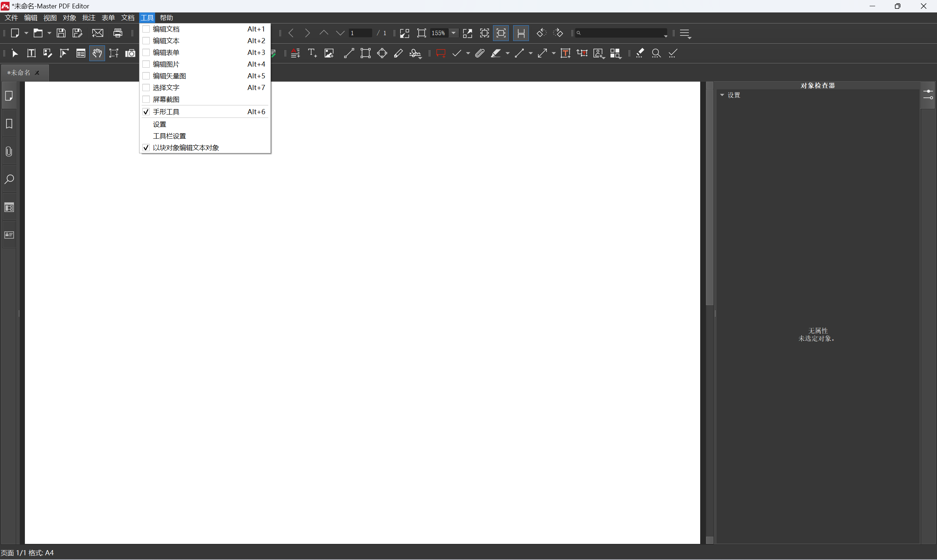Close the *未命名 document tab

tap(37, 73)
